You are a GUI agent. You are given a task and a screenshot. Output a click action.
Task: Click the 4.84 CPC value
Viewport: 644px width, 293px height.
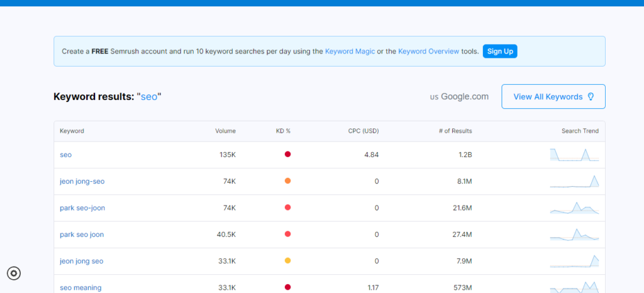coord(371,155)
